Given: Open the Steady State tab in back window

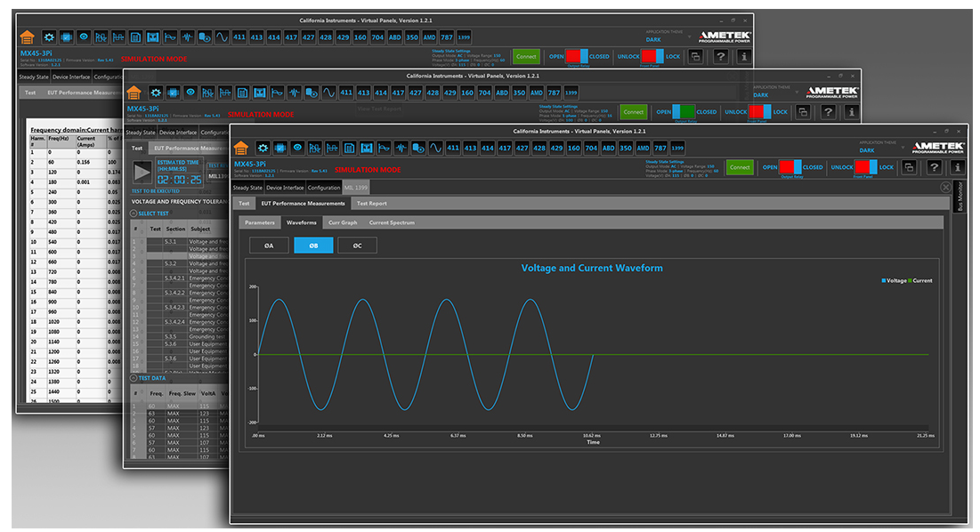Looking at the screenshot, I should pyautogui.click(x=34, y=77).
